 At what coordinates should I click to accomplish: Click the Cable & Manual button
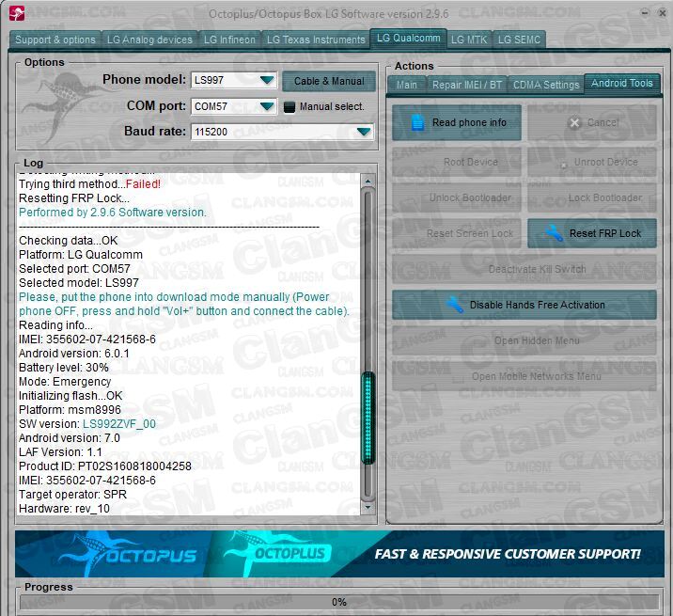[329, 81]
